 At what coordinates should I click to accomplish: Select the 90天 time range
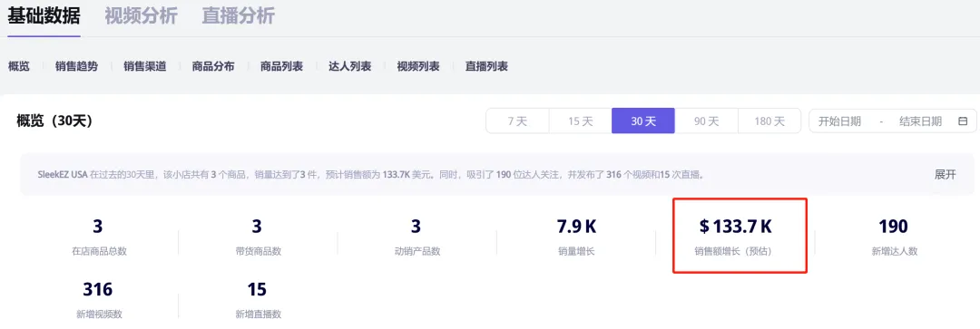click(x=706, y=121)
